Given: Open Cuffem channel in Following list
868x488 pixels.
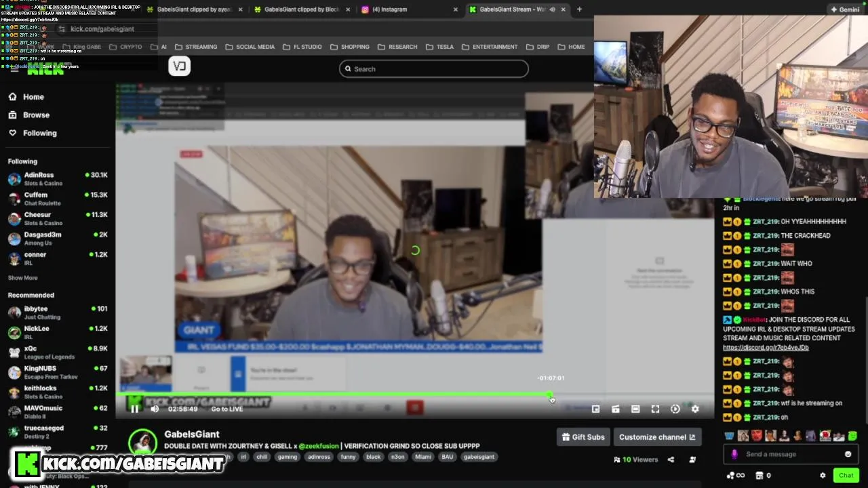Looking at the screenshot, I should click(x=58, y=199).
